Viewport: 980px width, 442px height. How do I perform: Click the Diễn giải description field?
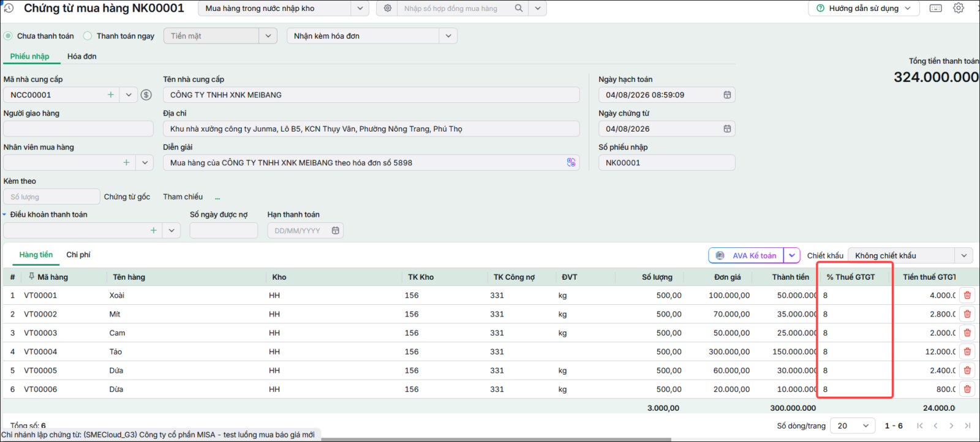(371, 163)
